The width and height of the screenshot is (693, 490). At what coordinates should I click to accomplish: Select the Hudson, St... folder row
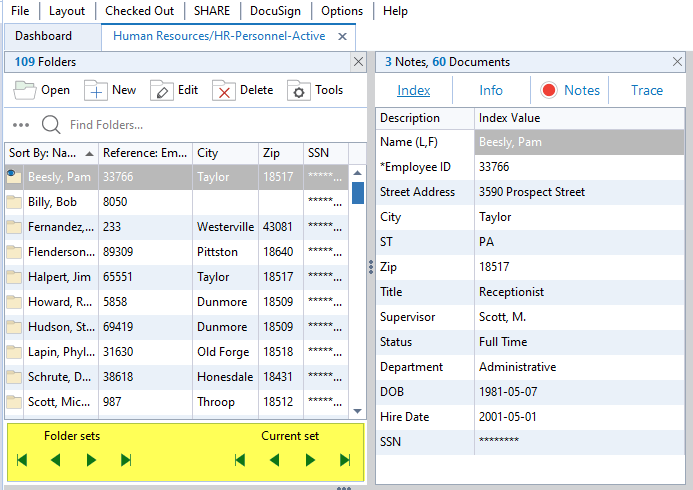tap(177, 327)
